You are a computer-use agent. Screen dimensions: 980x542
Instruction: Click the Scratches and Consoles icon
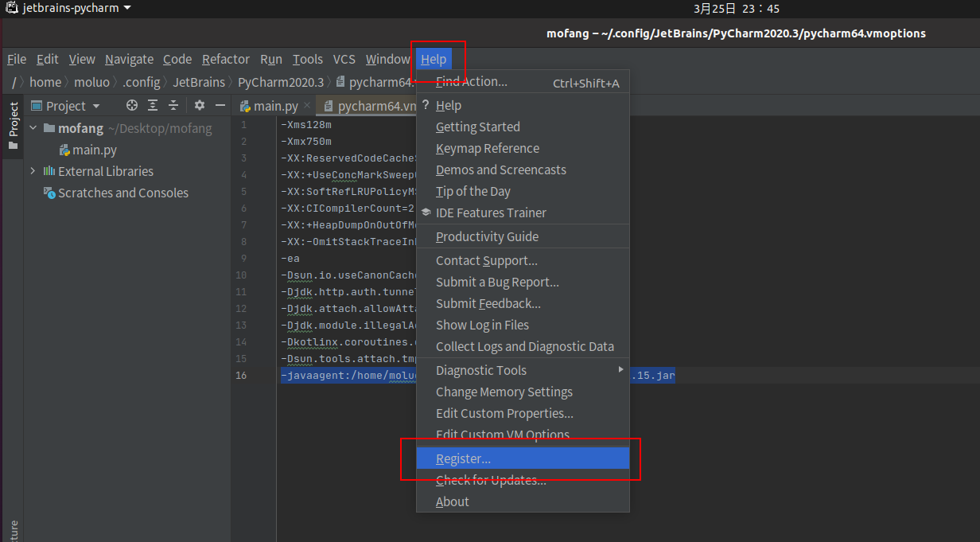pos(49,193)
